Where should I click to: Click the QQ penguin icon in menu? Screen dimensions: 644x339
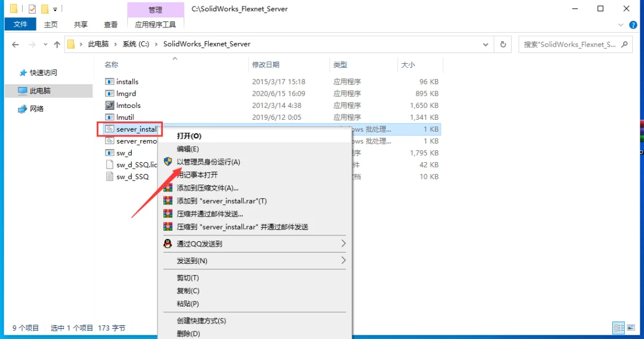[x=168, y=243]
